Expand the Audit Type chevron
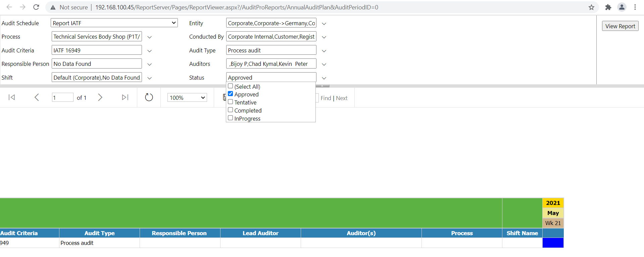This screenshot has height=257, width=644. click(x=324, y=51)
